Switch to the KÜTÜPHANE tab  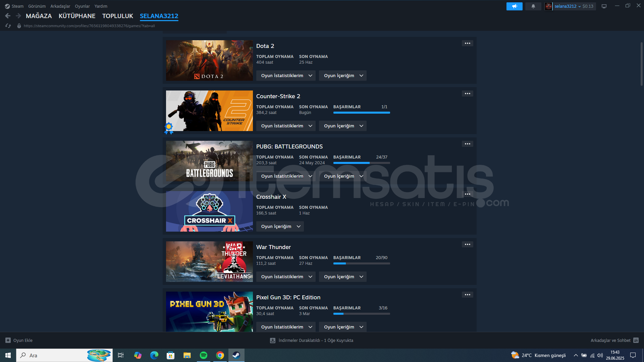77,16
